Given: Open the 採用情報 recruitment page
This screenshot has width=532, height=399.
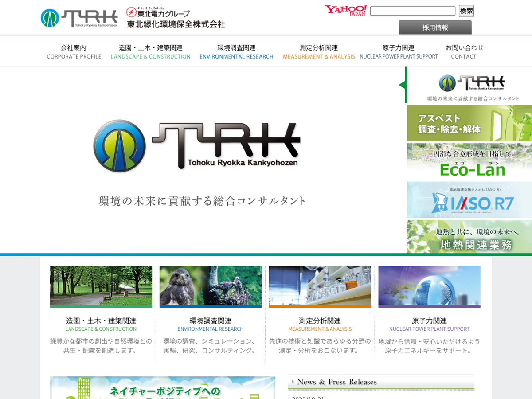Looking at the screenshot, I should [435, 27].
